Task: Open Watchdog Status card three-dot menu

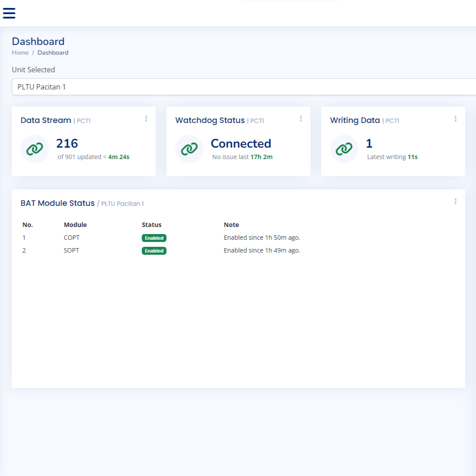Action: click(301, 119)
